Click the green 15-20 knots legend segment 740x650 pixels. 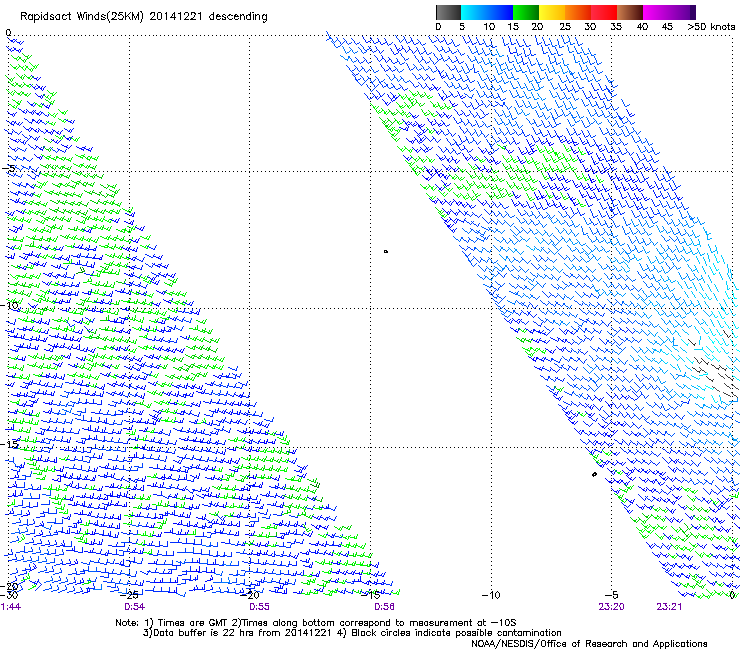tap(526, 12)
